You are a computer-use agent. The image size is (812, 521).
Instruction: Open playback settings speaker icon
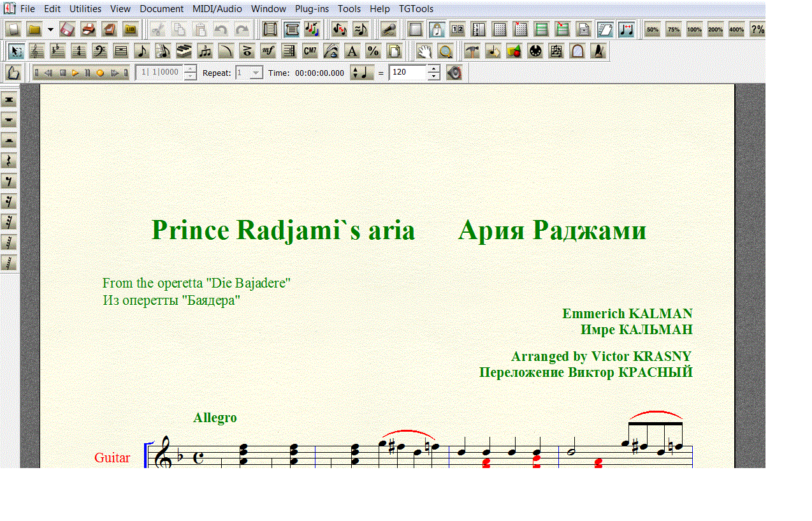(x=454, y=73)
